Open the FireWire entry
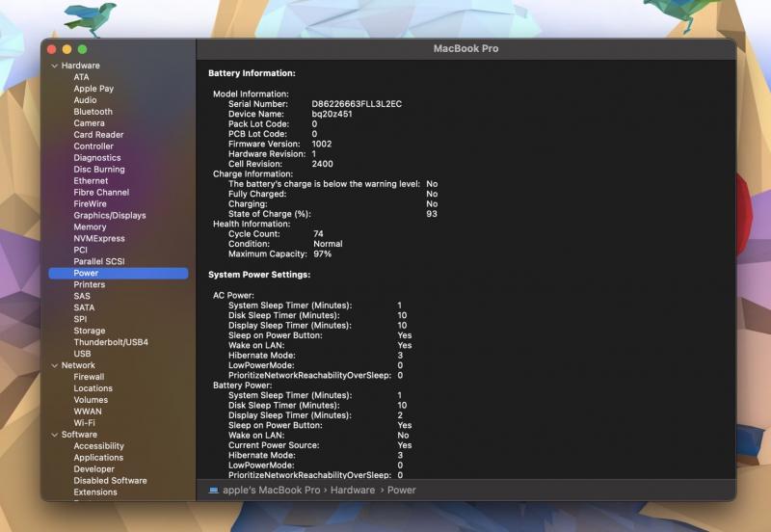The image size is (771, 532). click(90, 203)
